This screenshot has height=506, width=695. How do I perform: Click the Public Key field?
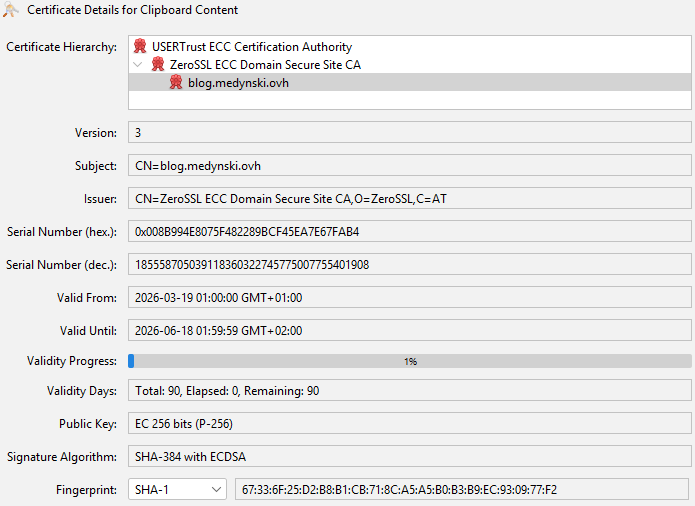tap(409, 424)
